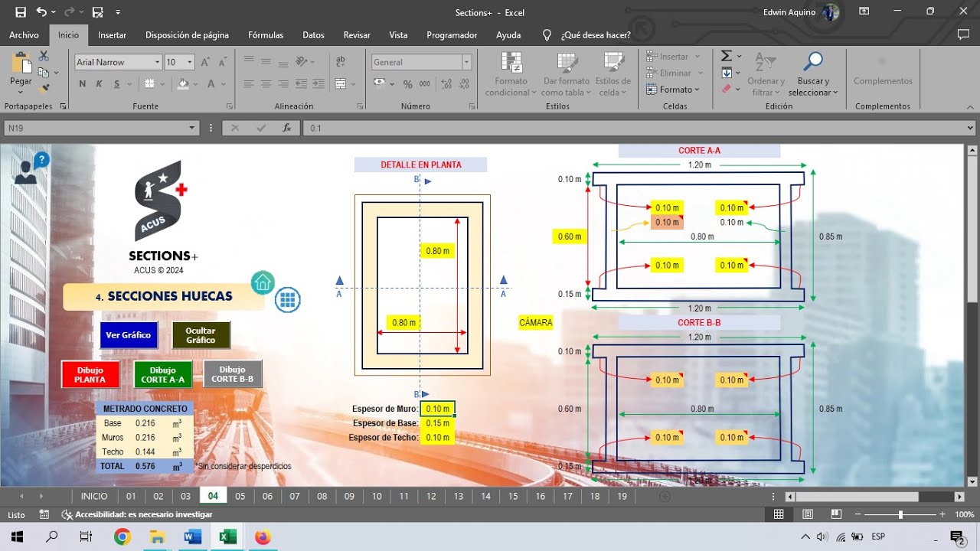Click the Cut scissors icon
Viewport: 980px width, 551px height.
(x=44, y=56)
